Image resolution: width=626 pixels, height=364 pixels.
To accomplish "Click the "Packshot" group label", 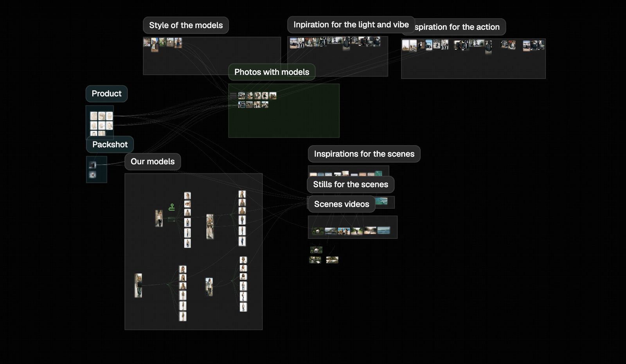I will coord(110,144).
